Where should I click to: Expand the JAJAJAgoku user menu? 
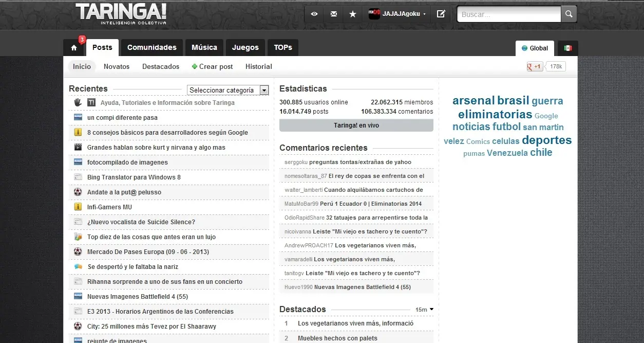click(399, 14)
